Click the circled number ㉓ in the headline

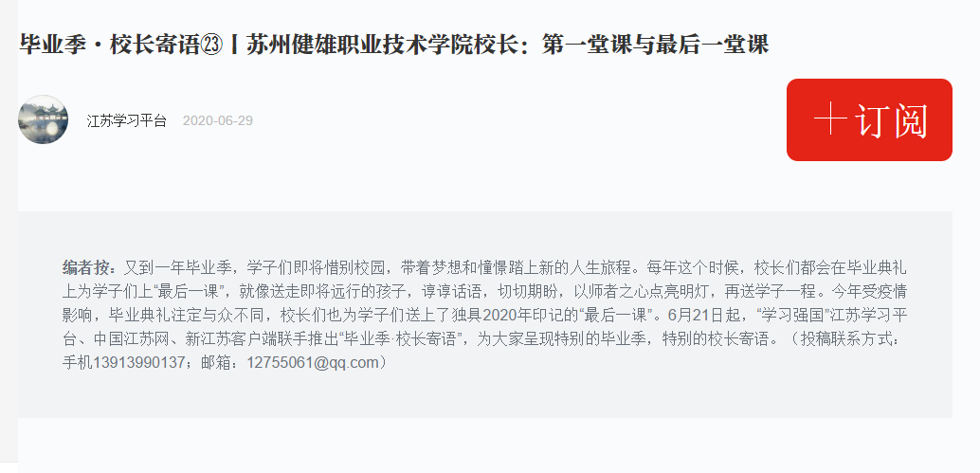click(x=211, y=45)
